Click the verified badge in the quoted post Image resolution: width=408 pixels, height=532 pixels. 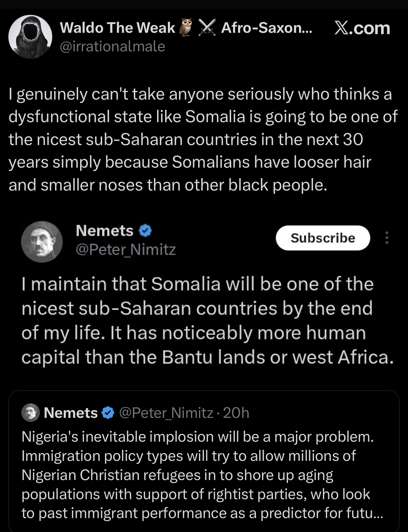108,413
